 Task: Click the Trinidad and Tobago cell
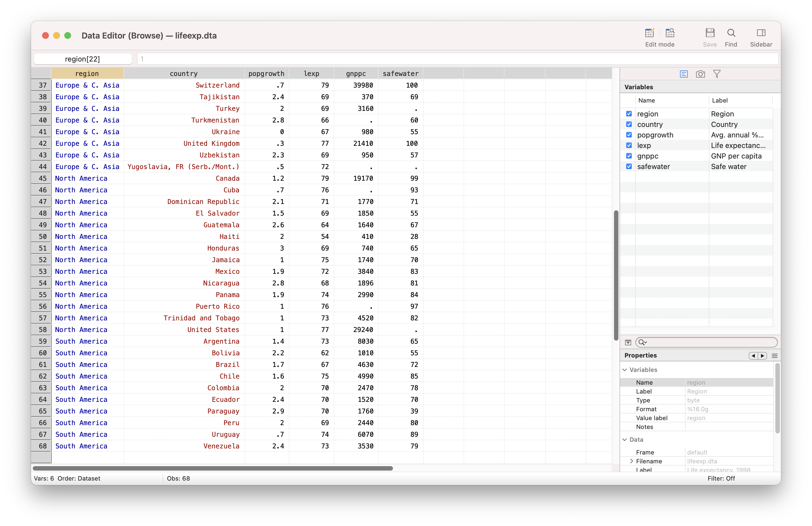184,318
